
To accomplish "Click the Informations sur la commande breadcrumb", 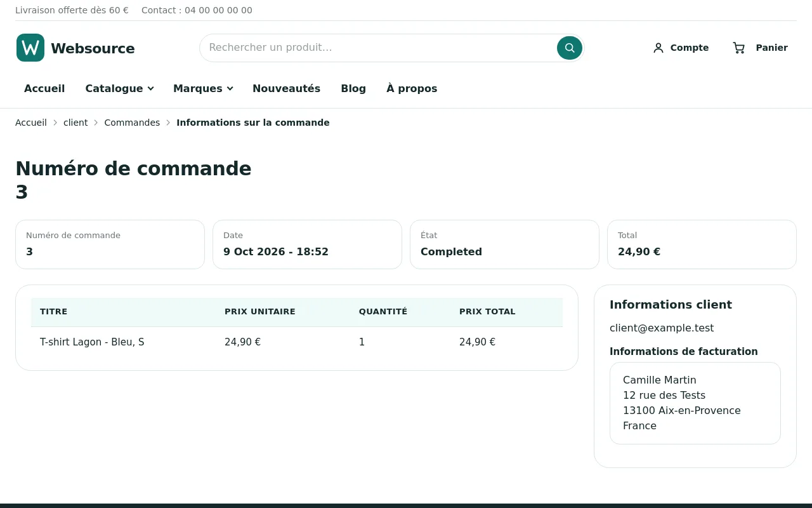I will [253, 123].
